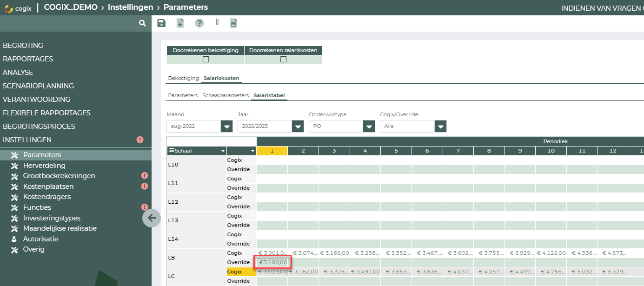Screen dimensions: 644x286
Task: Click the save floppy disk icon
Action: point(161,23)
